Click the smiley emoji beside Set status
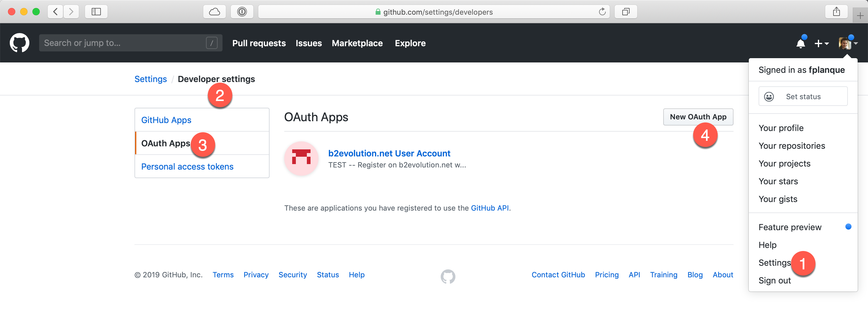 (x=769, y=96)
